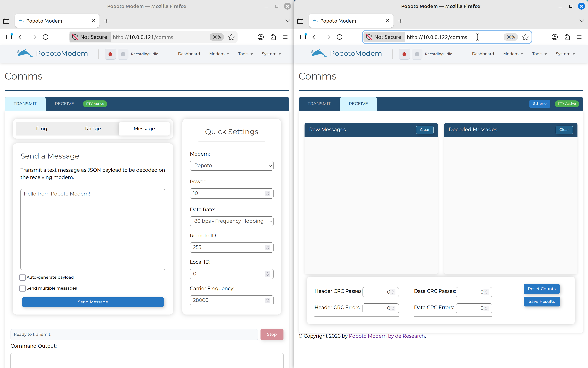Viewport: 588px width, 368px height.
Task: Click into the message text area
Action: (93, 229)
